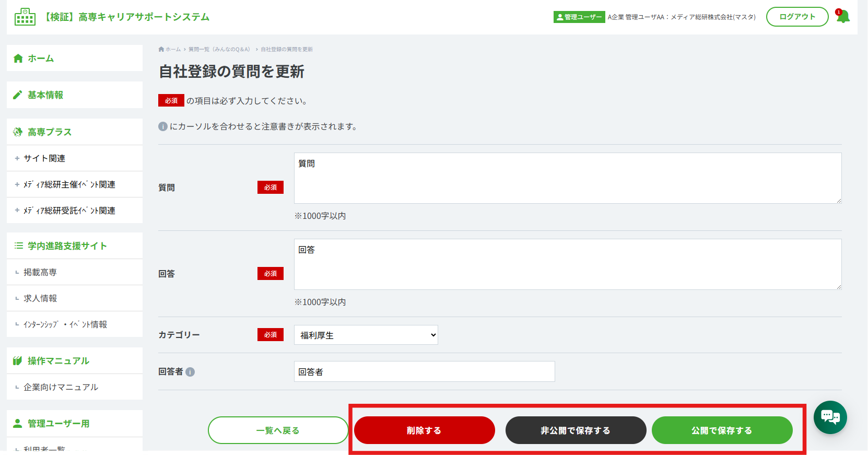The image size is (868, 455).
Task: Click into the 回答者 text input field
Action: pos(425,371)
